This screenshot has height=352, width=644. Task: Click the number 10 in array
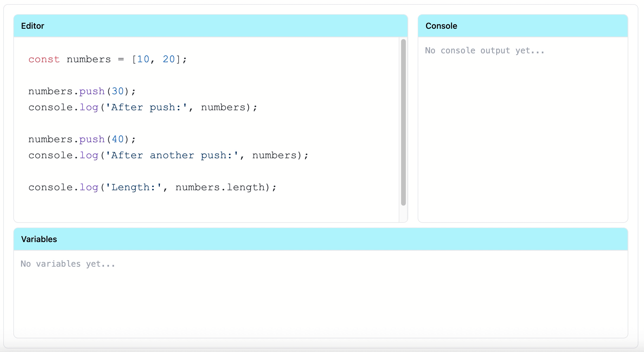(143, 59)
